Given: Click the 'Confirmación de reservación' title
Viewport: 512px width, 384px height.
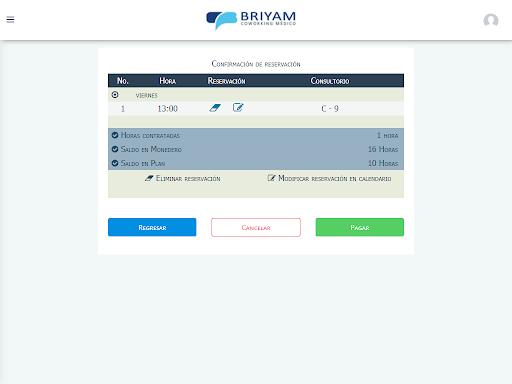Looking at the screenshot, I should coord(256,64).
